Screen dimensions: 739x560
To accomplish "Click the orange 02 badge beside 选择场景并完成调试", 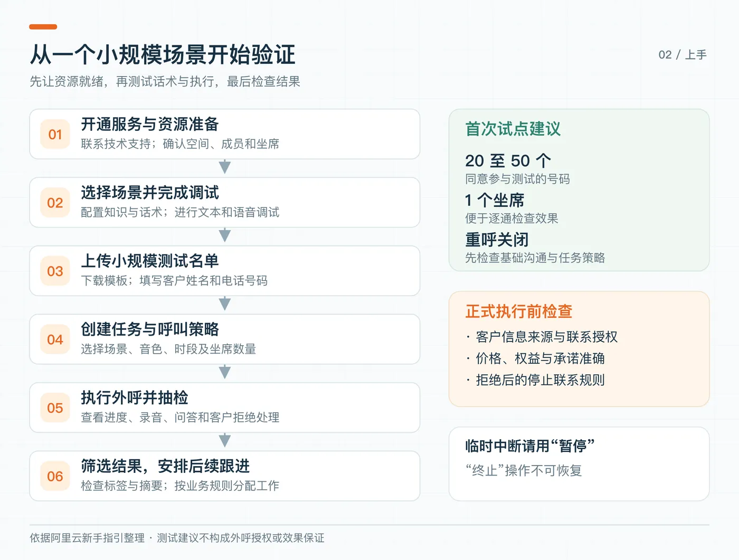I will click(55, 203).
